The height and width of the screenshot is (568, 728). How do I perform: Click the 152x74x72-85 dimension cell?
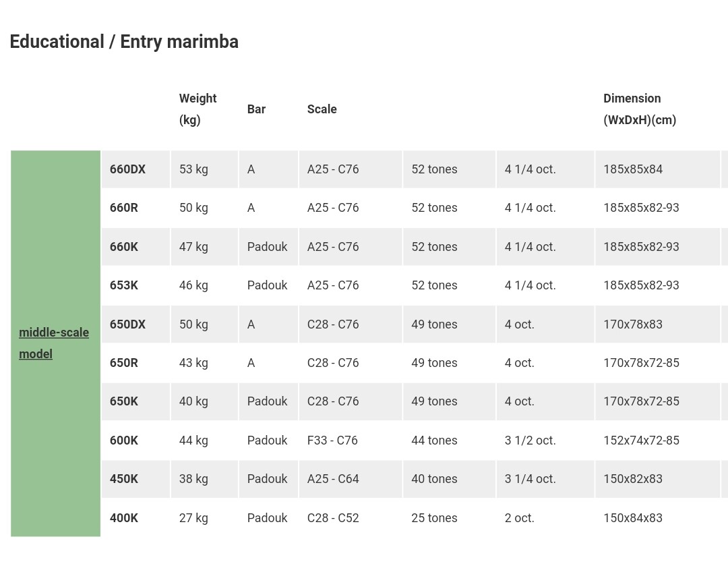pos(641,441)
